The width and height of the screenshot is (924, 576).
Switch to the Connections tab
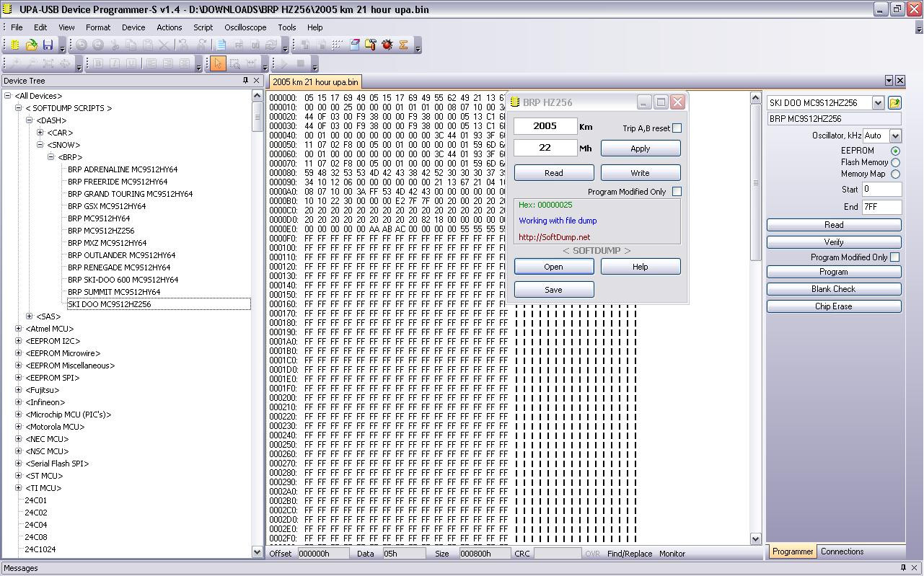[x=842, y=551]
